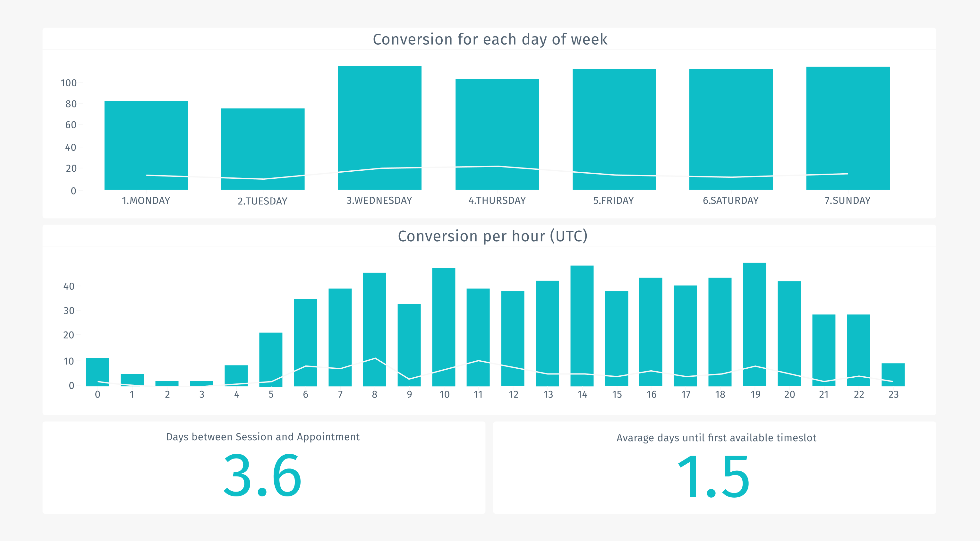The width and height of the screenshot is (980, 541).
Task: Click the 6.SATURDAY conversion bar
Action: point(731,129)
